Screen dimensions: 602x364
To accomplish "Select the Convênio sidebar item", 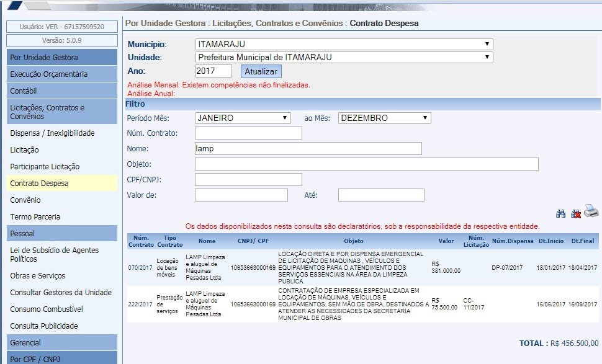I will [25, 200].
